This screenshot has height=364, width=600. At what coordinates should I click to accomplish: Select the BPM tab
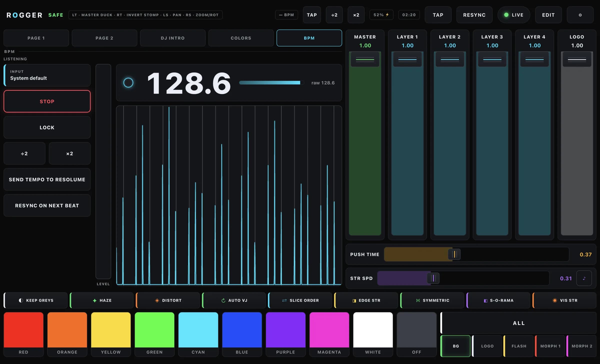(x=309, y=38)
